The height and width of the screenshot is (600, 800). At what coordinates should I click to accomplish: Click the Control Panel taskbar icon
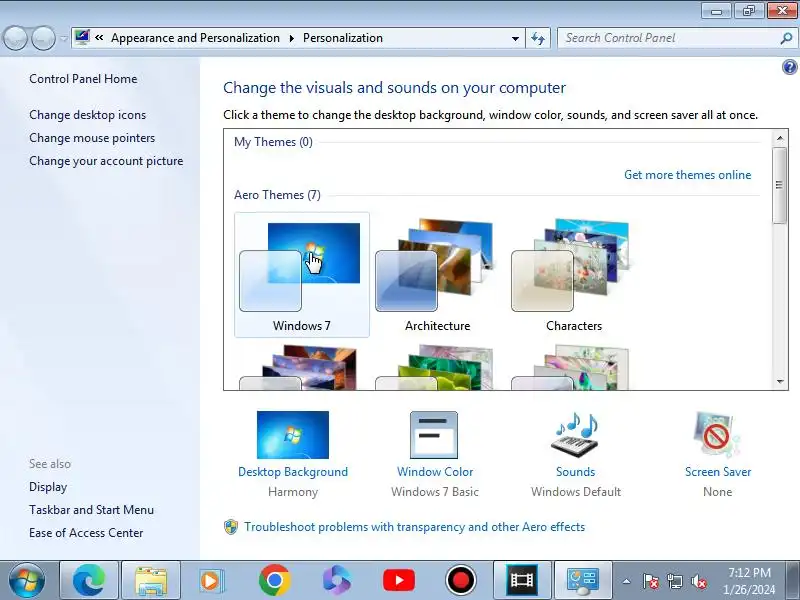point(583,580)
